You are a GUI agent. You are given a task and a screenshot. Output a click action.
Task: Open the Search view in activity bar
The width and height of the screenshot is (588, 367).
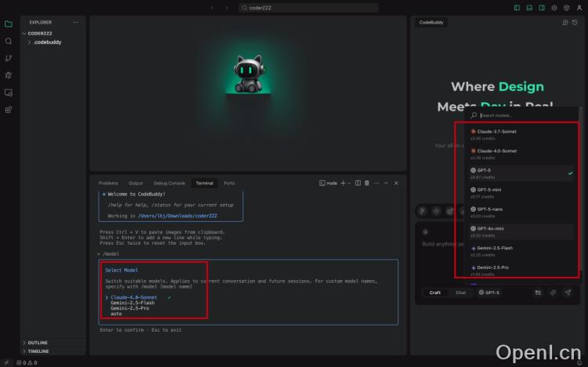coord(9,41)
